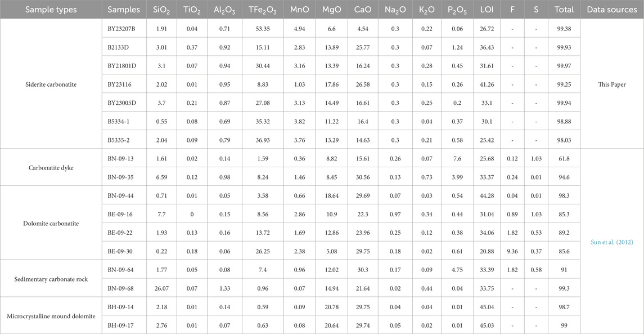Select sample cell BN-09-68
The image size is (644, 334).
point(124,287)
